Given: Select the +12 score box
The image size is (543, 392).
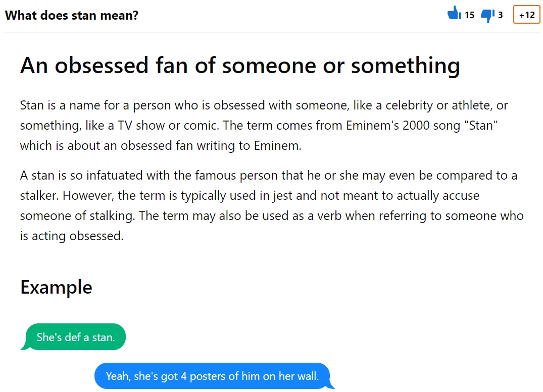Looking at the screenshot, I should click(526, 15).
